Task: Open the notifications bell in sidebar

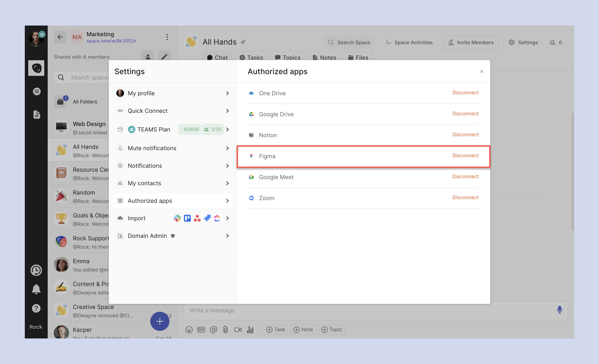Action: (x=36, y=289)
